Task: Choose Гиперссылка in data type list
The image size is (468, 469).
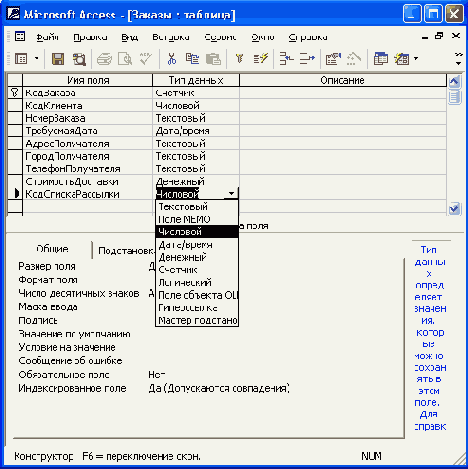Action: [197, 308]
